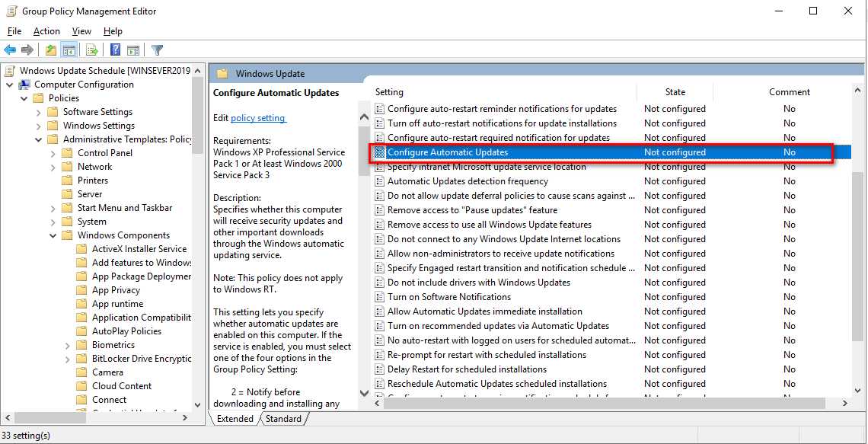Collapse the Windows Components node
The width and height of the screenshot is (868, 444).
53,236
